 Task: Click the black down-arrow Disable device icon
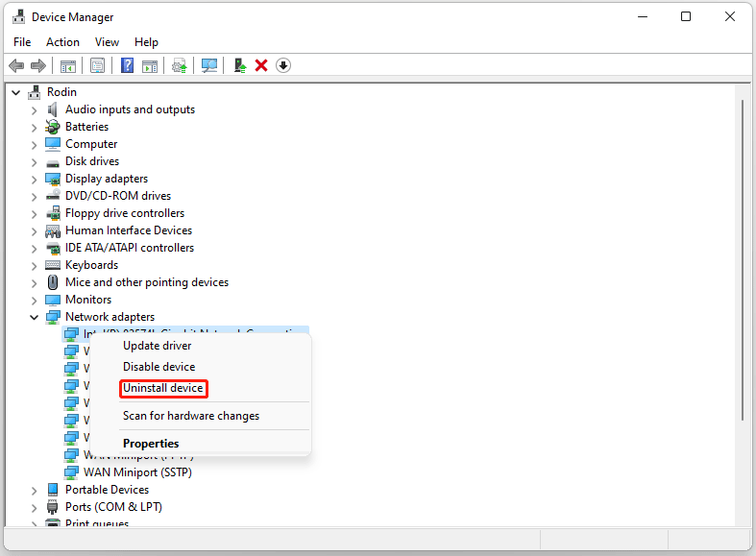click(283, 65)
